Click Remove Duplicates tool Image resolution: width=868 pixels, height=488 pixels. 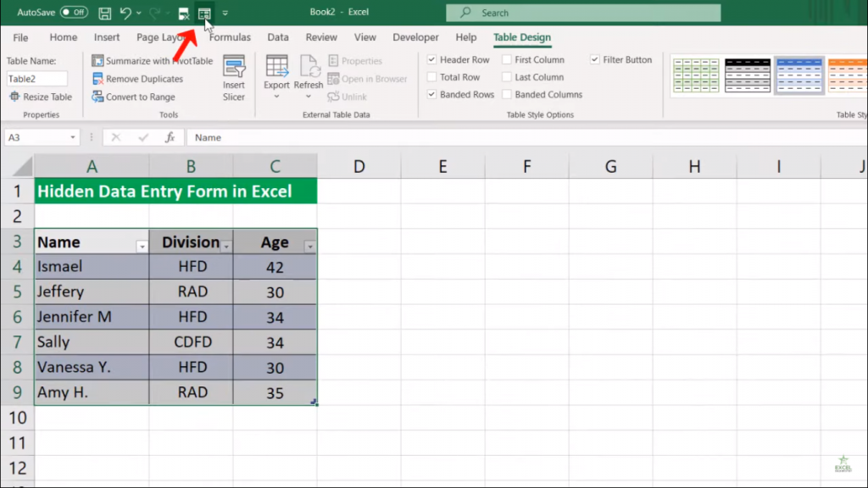coord(137,79)
